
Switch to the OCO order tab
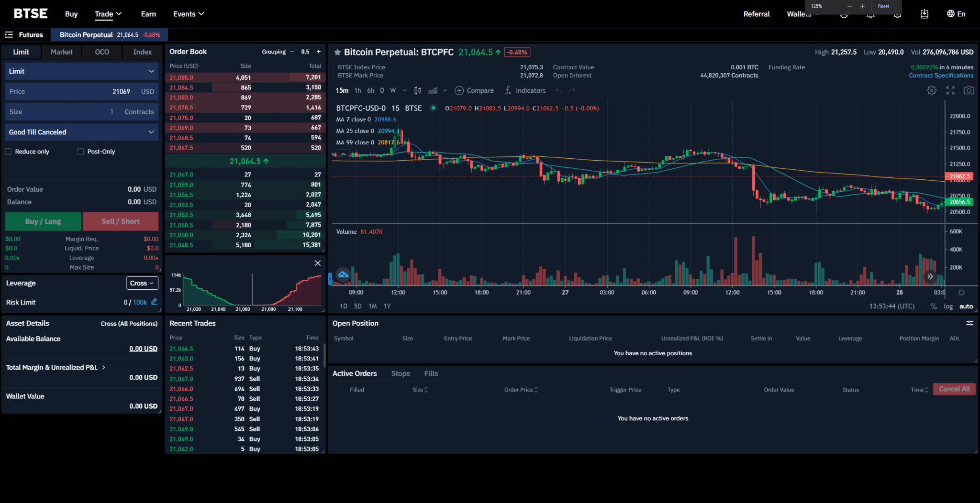102,52
